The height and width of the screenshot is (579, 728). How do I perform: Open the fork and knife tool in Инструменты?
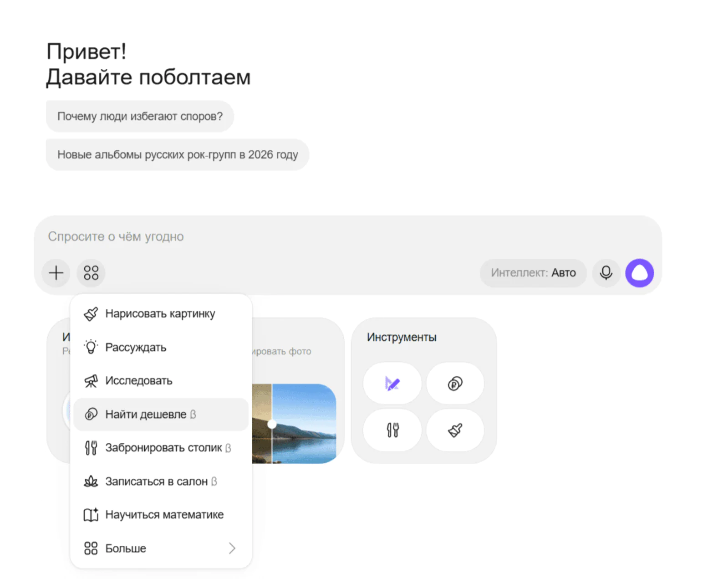click(392, 430)
